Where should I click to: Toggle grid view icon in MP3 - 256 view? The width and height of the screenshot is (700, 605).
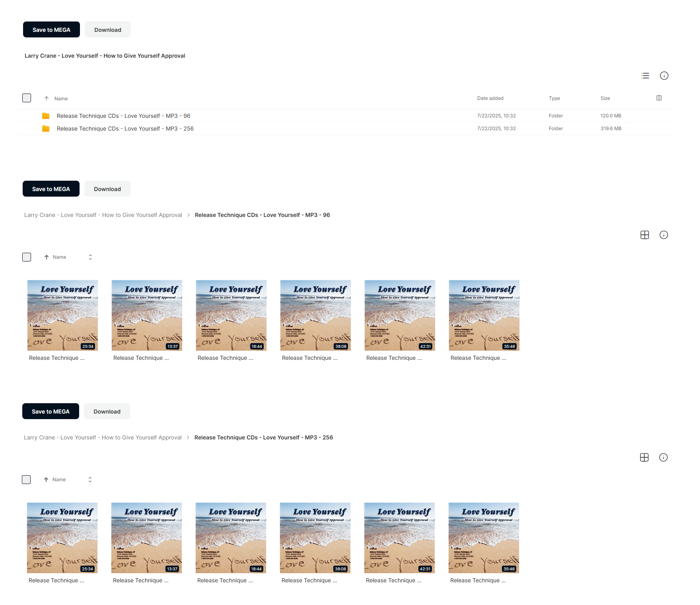coord(644,457)
